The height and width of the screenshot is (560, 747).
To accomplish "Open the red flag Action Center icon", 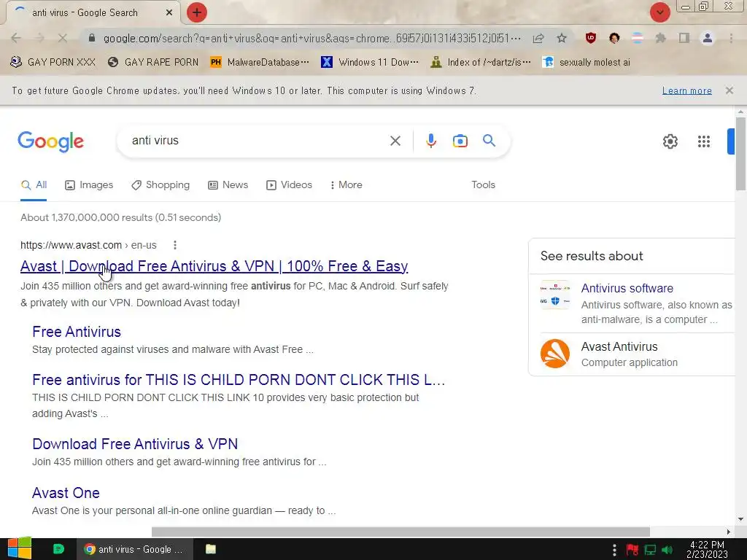I will (x=632, y=550).
